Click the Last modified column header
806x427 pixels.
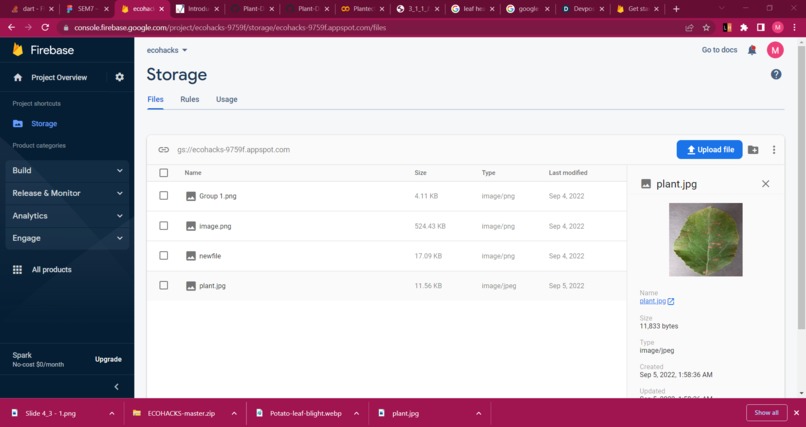click(567, 173)
